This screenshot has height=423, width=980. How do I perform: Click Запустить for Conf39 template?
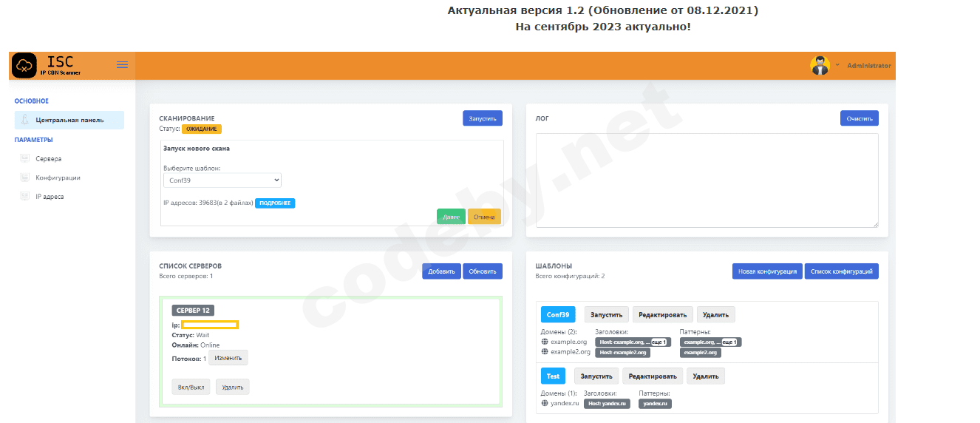click(607, 314)
